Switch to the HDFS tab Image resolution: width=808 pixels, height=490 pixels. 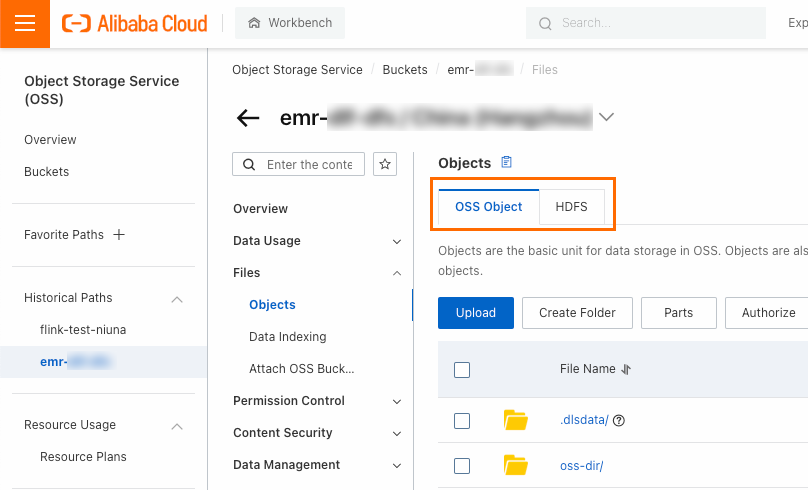tap(572, 207)
